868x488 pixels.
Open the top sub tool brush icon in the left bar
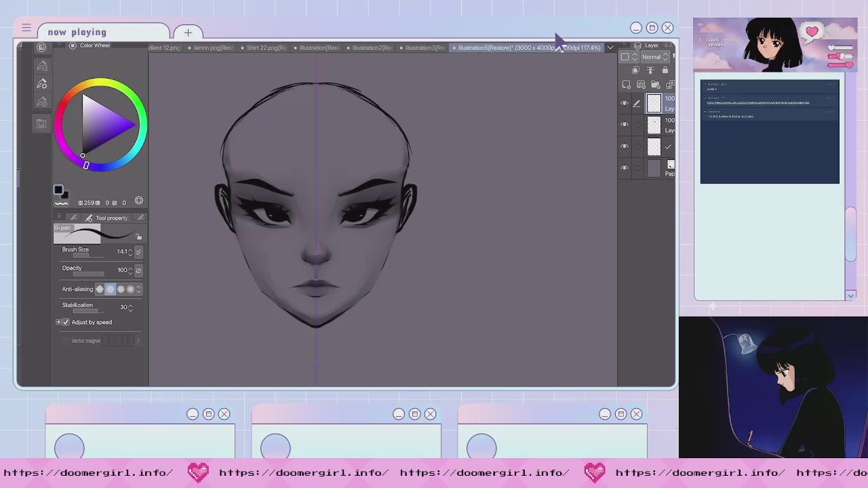(x=41, y=66)
